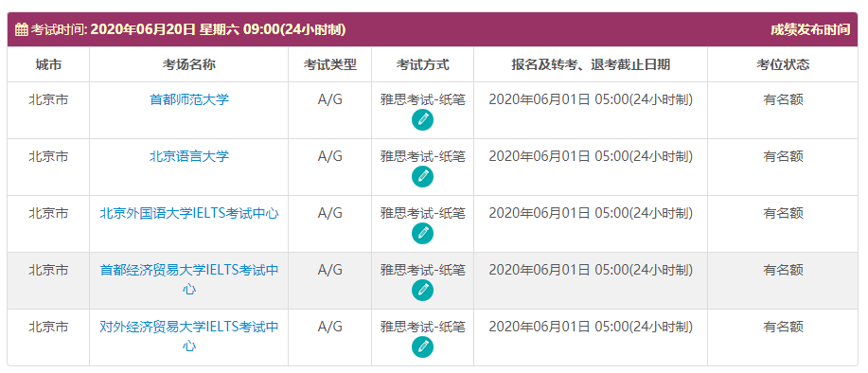This screenshot has width=868, height=373.
Task: Click the pencil icon in 首都师范大学 row
Action: pos(422,119)
